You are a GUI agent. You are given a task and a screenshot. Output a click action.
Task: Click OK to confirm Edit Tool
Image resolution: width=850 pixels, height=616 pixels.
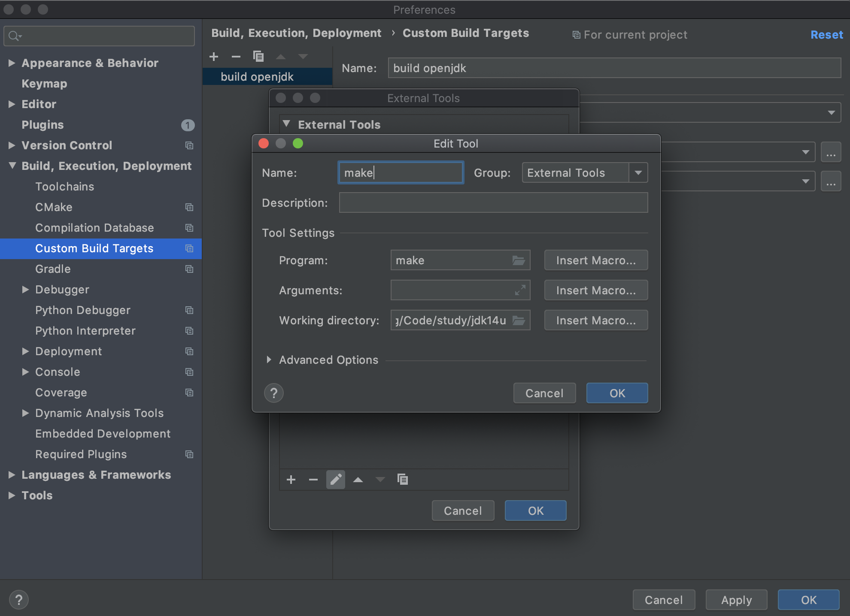(616, 393)
